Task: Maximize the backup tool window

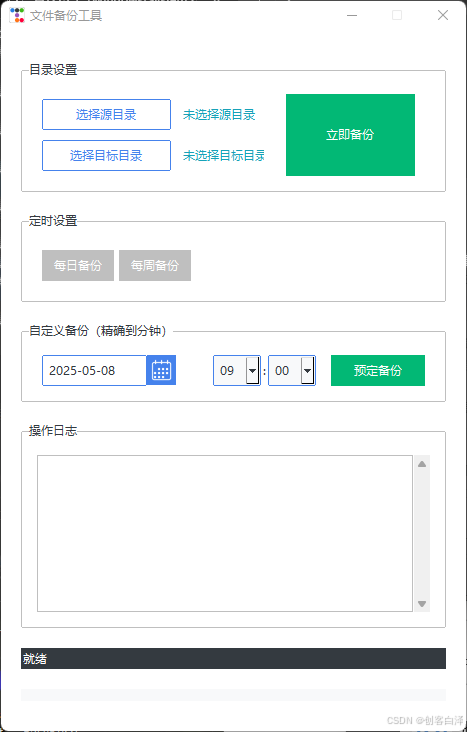Action: [x=397, y=15]
